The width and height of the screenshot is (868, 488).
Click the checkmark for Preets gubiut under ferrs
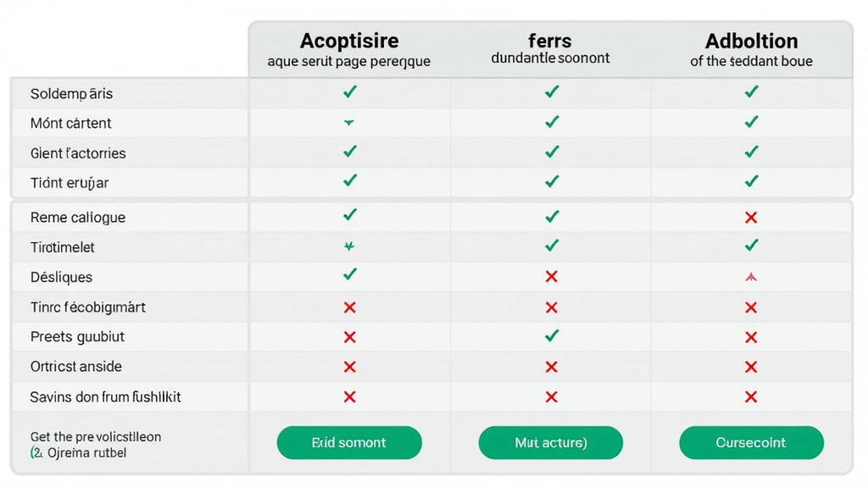(x=551, y=336)
